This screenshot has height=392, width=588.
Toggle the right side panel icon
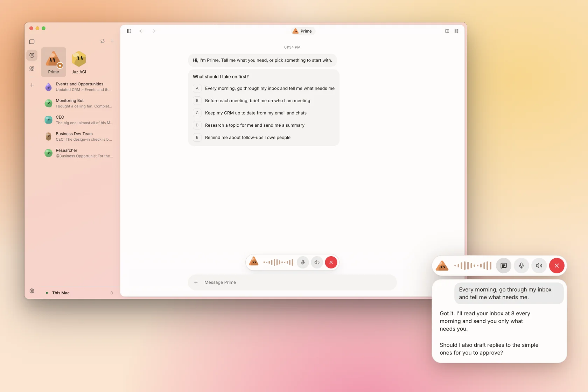[447, 31]
